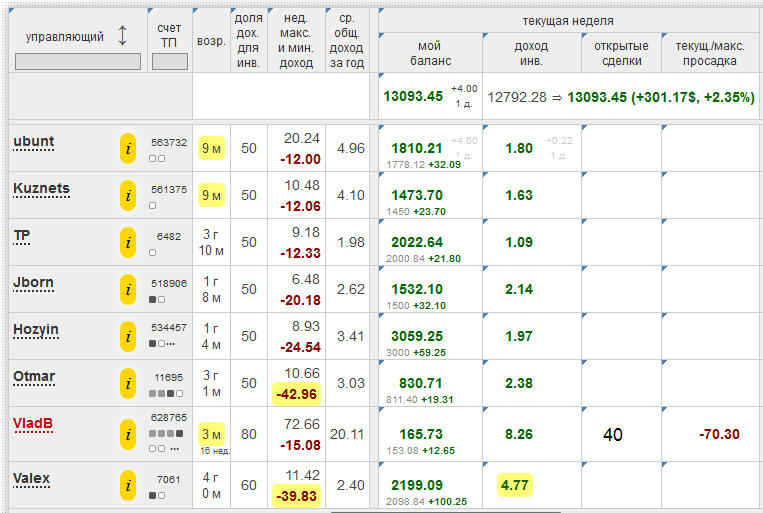
Task: Click balance 830.71 in Otmar row
Action: point(420,384)
